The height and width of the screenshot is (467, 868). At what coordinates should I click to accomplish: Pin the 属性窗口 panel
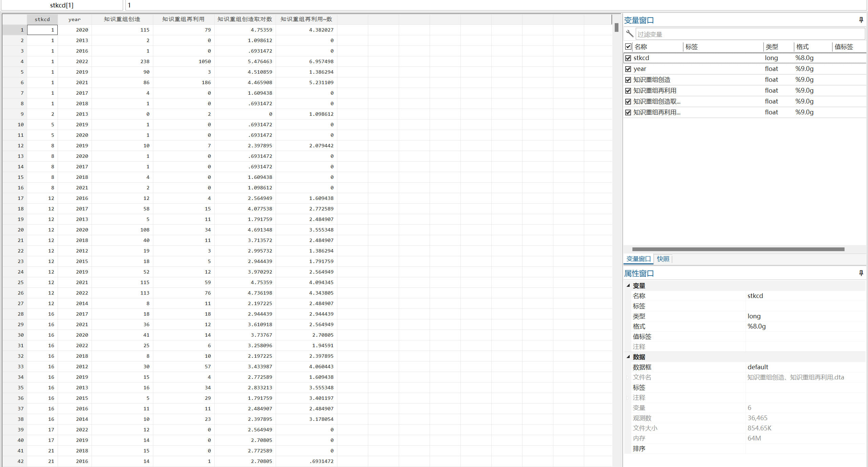point(861,273)
